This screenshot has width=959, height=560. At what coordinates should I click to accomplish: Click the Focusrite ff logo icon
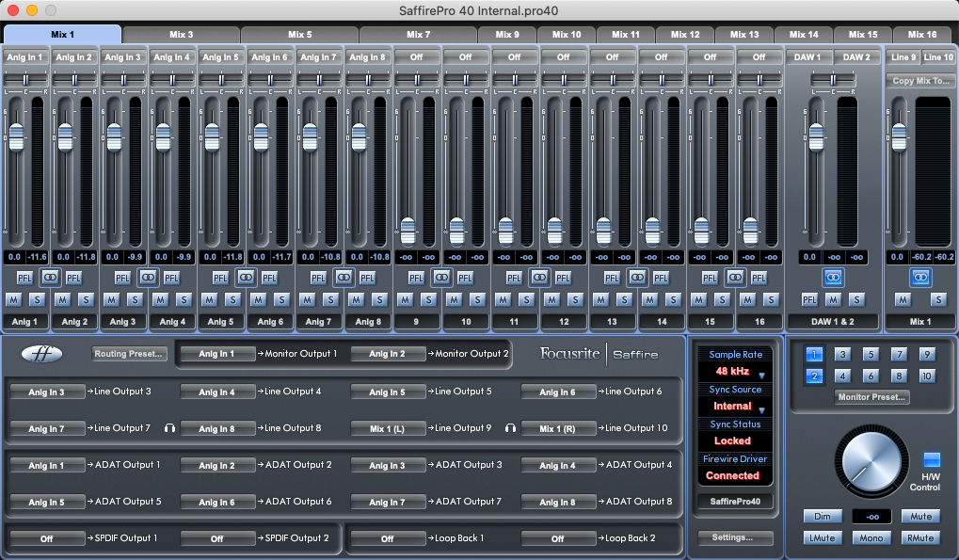41,353
